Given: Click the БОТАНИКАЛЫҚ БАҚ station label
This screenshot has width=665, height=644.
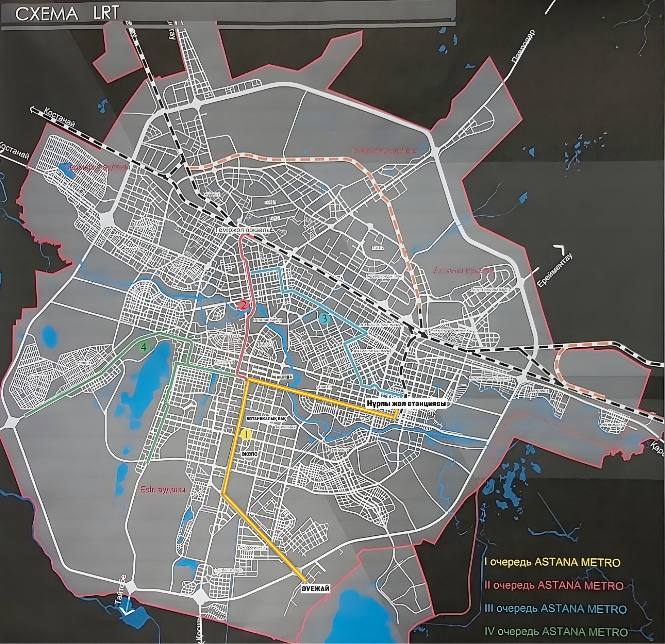Looking at the screenshot, I should pyautogui.click(x=266, y=419).
